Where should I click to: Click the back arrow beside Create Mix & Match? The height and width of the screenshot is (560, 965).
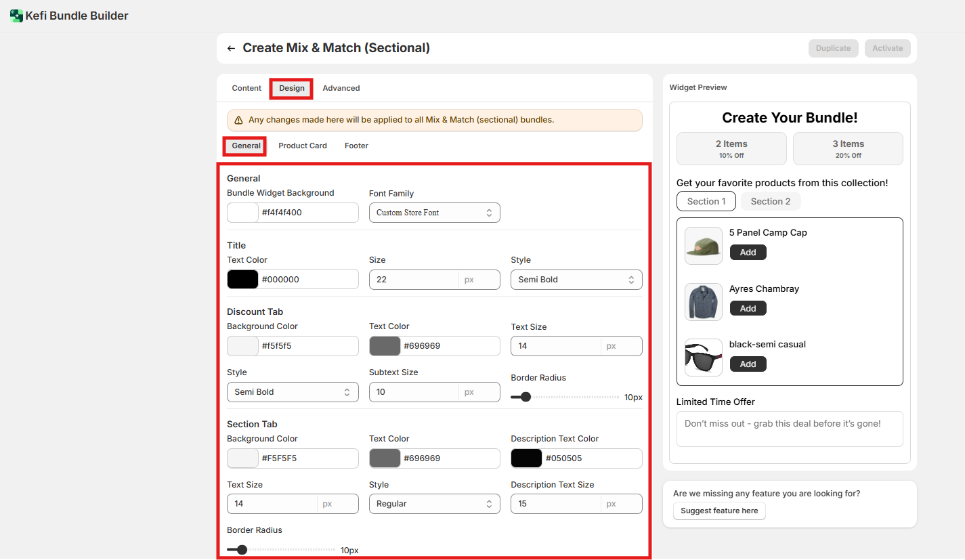231,49
